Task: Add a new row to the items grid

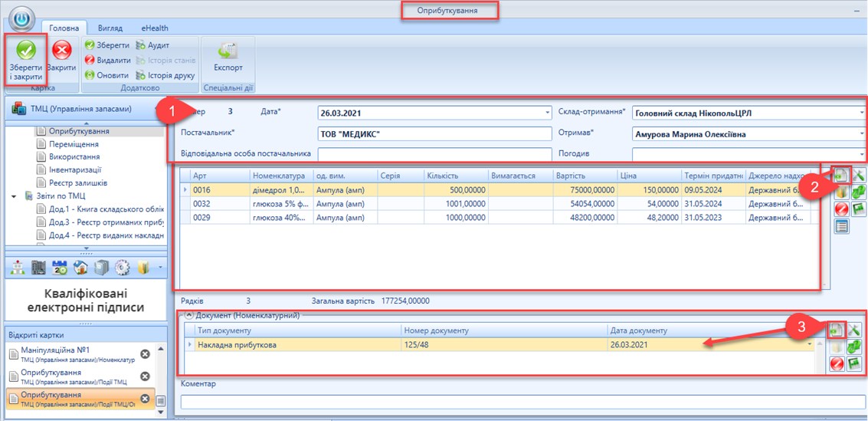Action: [841, 176]
